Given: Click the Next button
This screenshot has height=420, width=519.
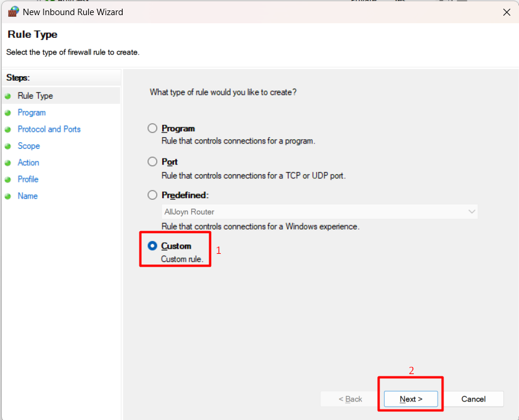Looking at the screenshot, I should pos(411,399).
